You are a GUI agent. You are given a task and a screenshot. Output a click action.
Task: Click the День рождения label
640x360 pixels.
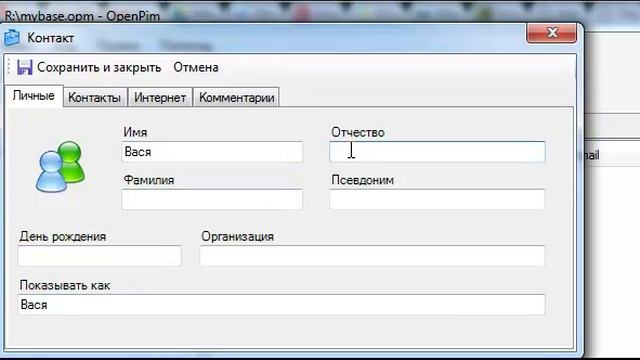tap(62, 237)
